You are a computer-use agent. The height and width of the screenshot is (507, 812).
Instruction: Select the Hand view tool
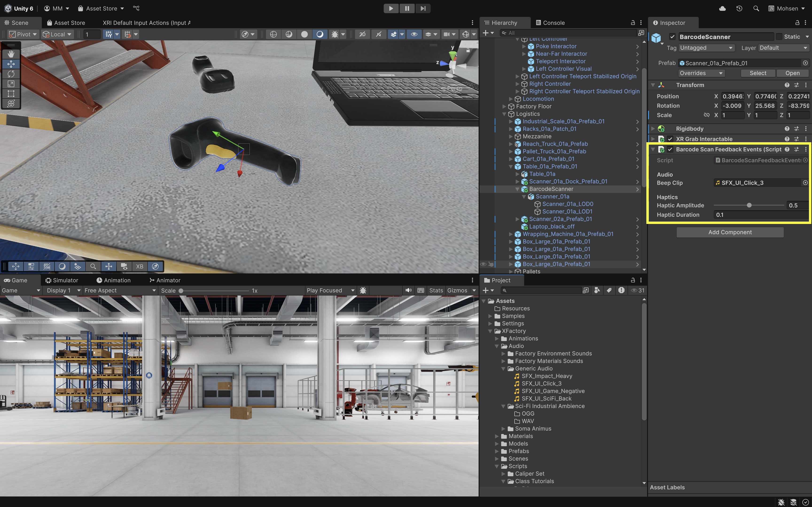[11, 54]
